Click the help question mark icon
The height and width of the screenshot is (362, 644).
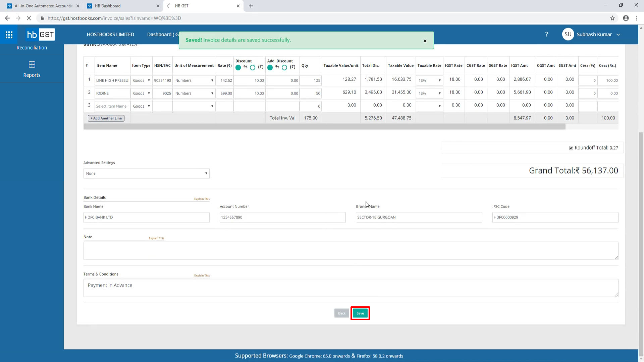546,34
